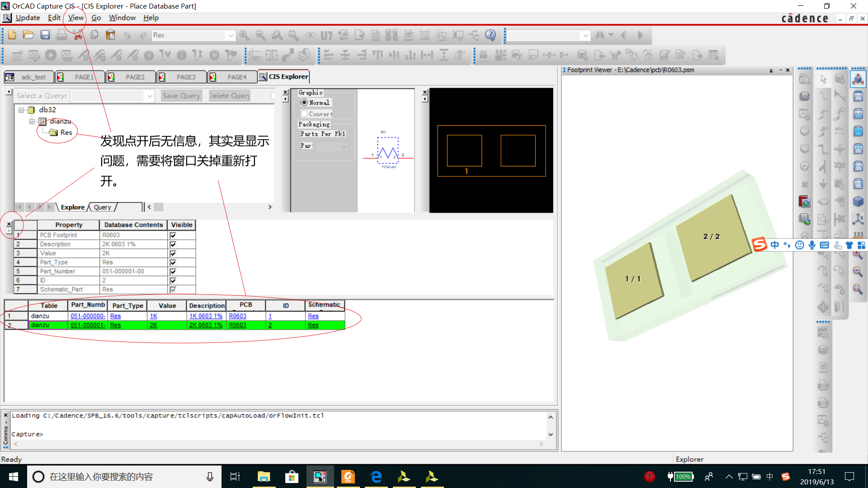The image size is (868, 488).
Task: Uncheck Visible for the PCB Footprint property
Action: coord(173,235)
